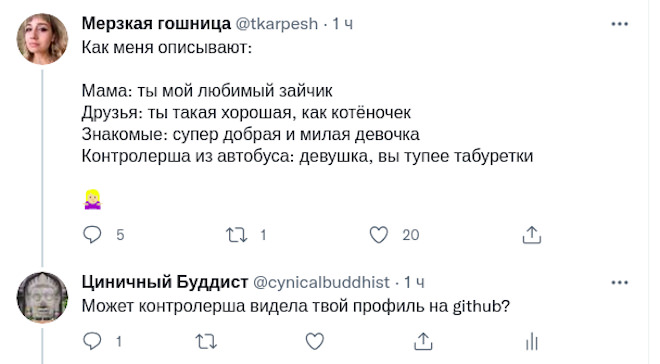
Task: Like the Циничный Буддист reply
Action: [314, 341]
